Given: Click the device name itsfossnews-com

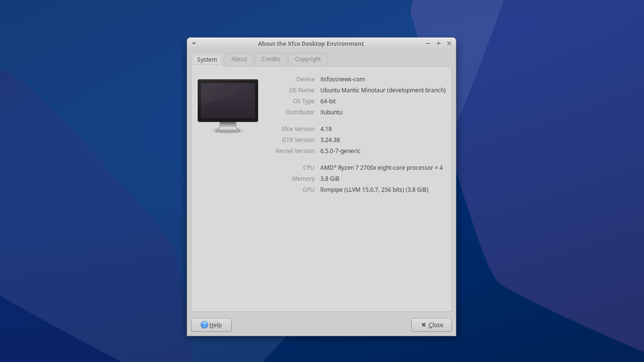Looking at the screenshot, I should tap(342, 79).
